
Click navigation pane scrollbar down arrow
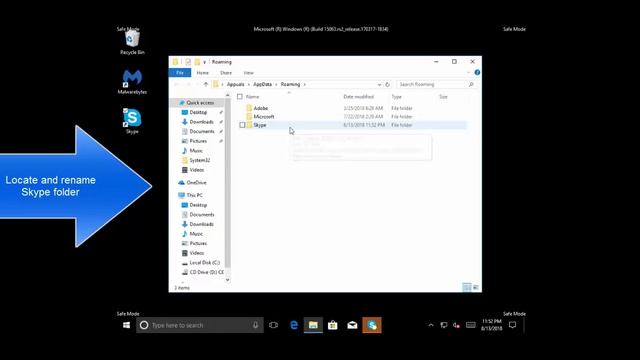pos(228,280)
